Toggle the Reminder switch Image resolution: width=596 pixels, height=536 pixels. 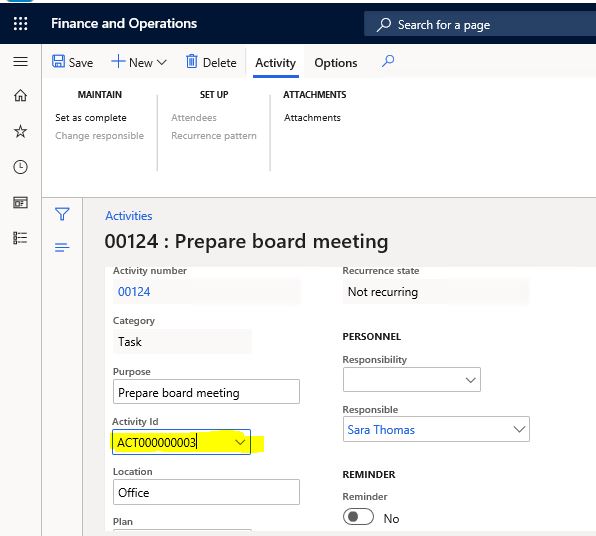(x=358, y=517)
